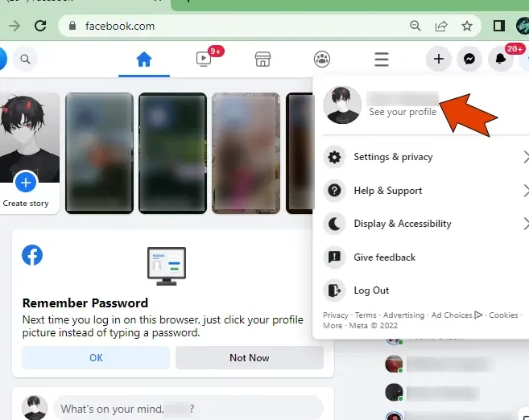
Task: Open the third story thumbnail
Action: (x=246, y=154)
